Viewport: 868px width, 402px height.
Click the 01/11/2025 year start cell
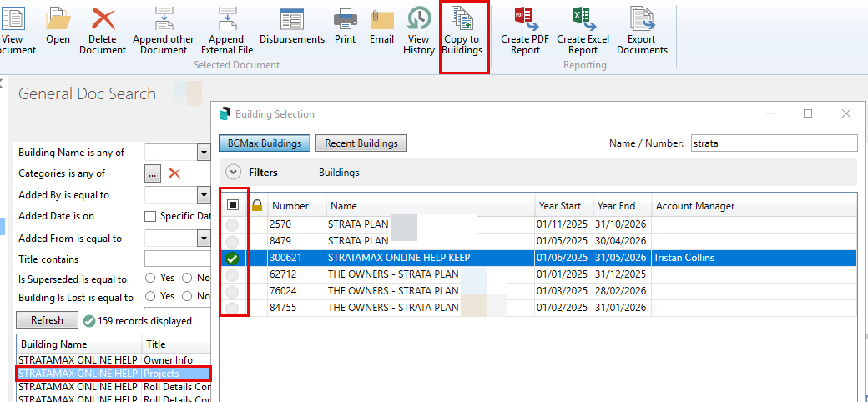563,225
